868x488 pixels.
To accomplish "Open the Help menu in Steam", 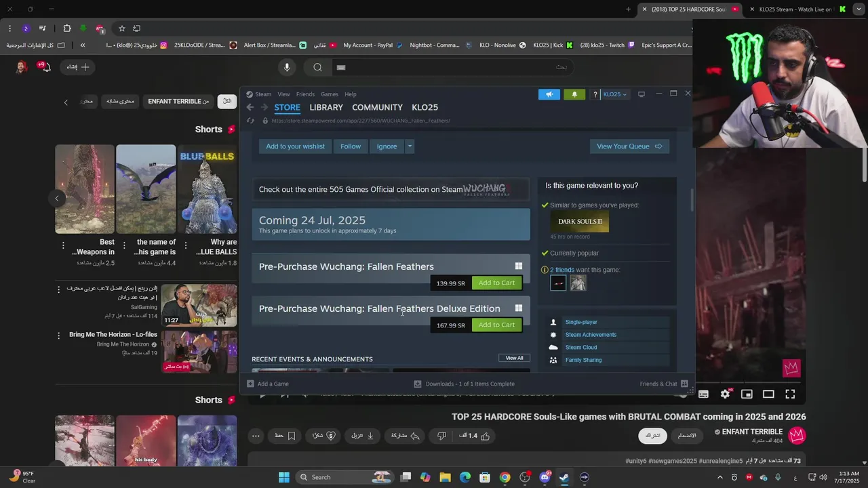I will click(351, 94).
